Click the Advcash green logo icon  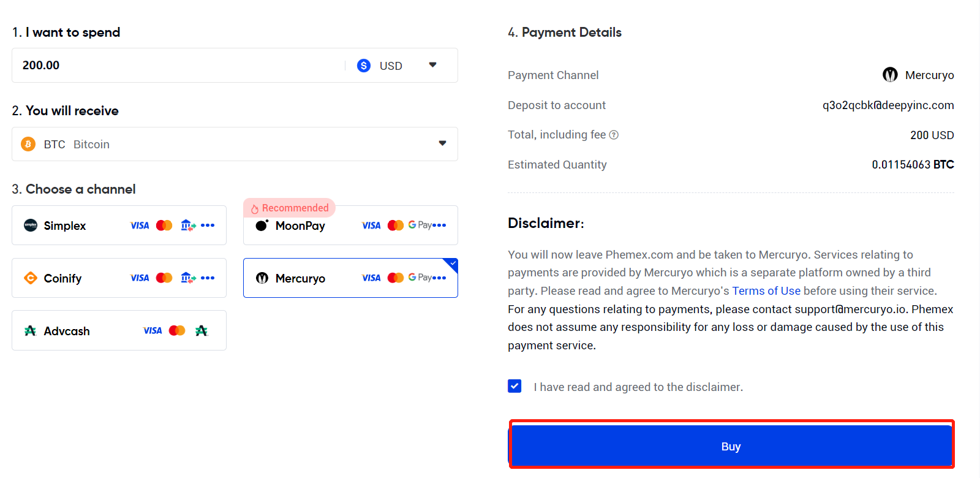(30, 331)
